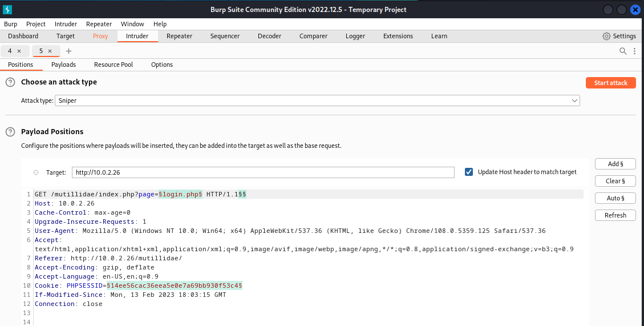The image size is (644, 326).
Task: Open help for Choose an attack type
Action: click(10, 82)
